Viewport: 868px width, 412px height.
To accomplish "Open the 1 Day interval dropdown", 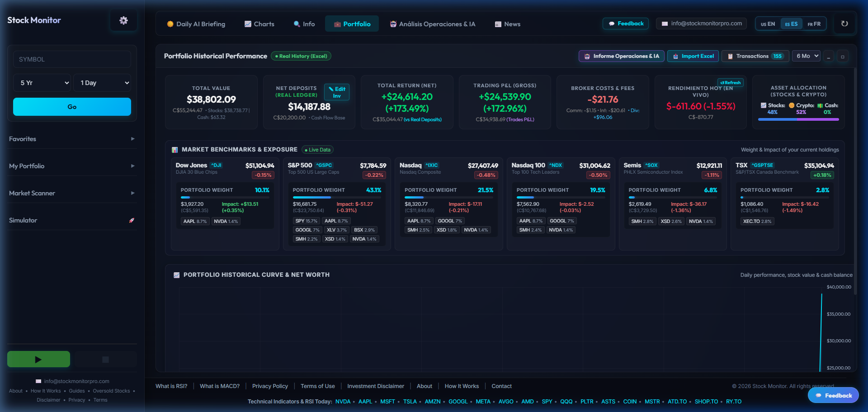I will 102,83.
